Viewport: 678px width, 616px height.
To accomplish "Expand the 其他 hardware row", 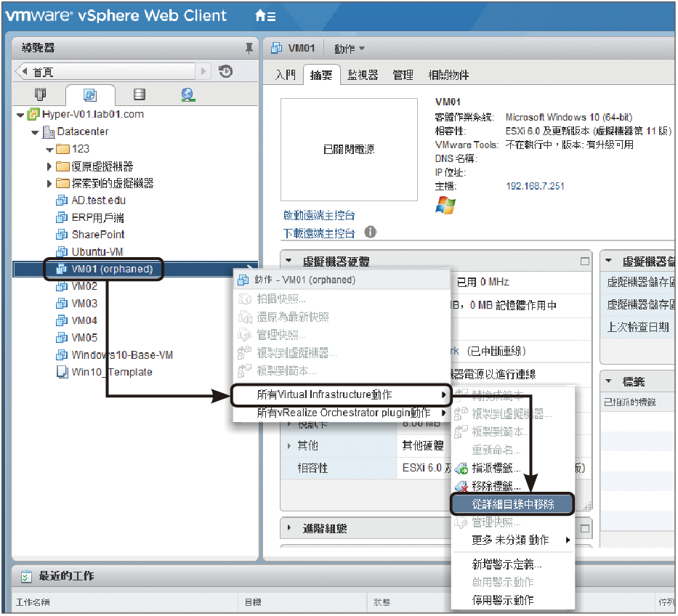I will (x=289, y=445).
